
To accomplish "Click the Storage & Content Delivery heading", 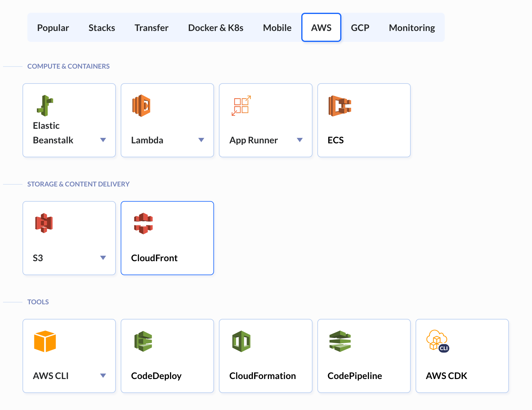I will point(78,184).
